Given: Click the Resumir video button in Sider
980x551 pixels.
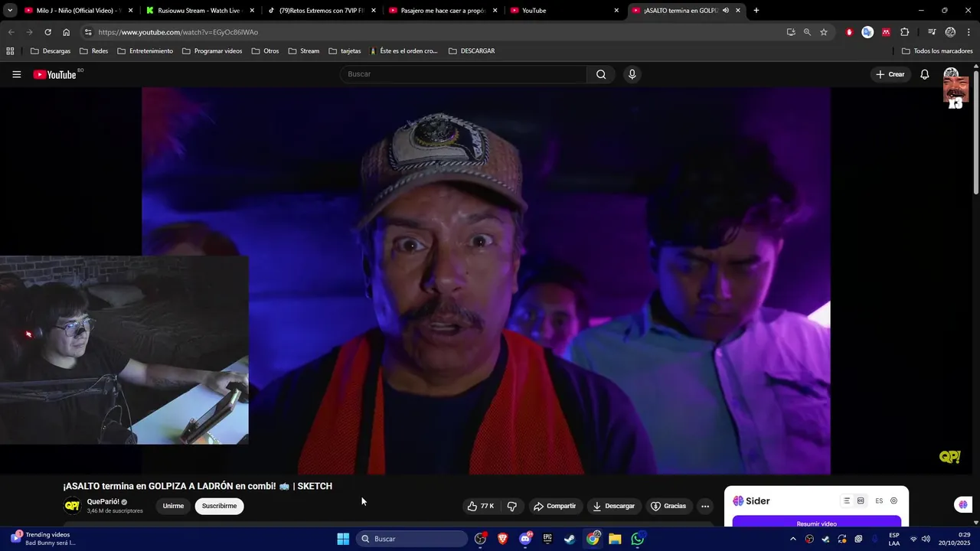Looking at the screenshot, I should [816, 523].
